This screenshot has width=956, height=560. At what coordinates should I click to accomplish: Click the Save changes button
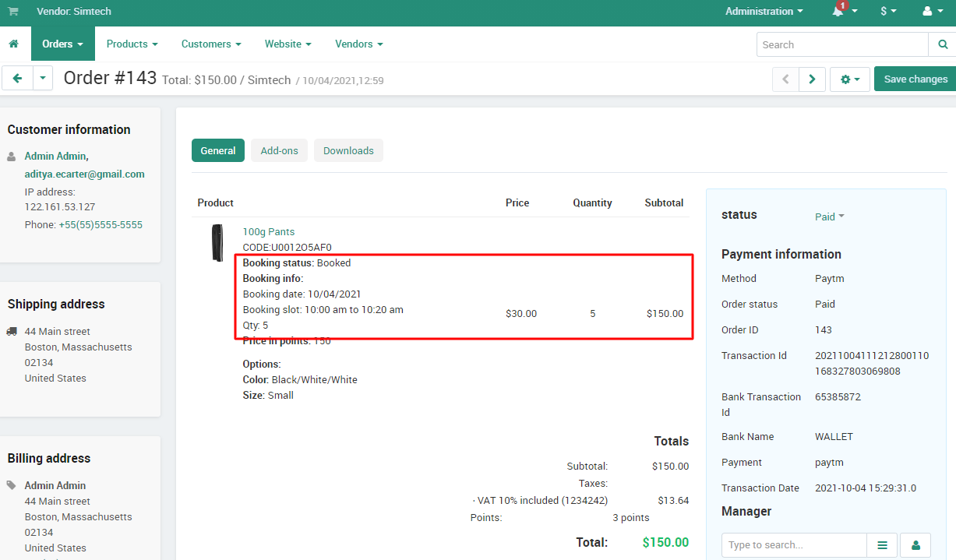tap(915, 79)
